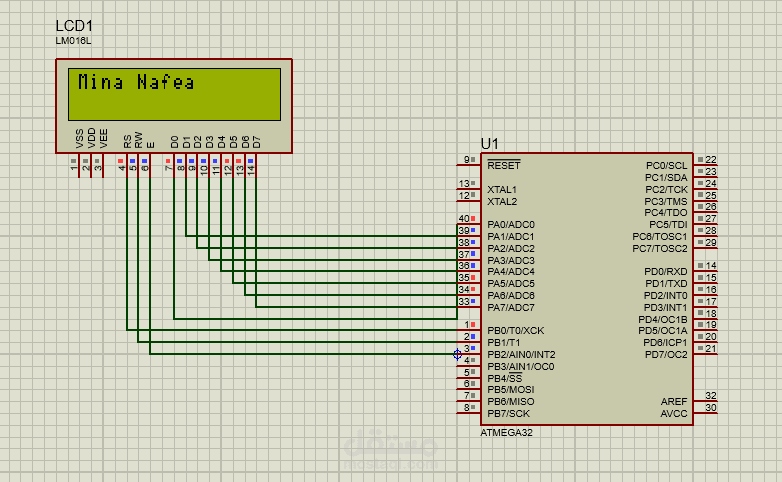Click the LCD screen showing Mina Nafea
Image resolution: width=782 pixels, height=482 pixels.
(x=175, y=94)
